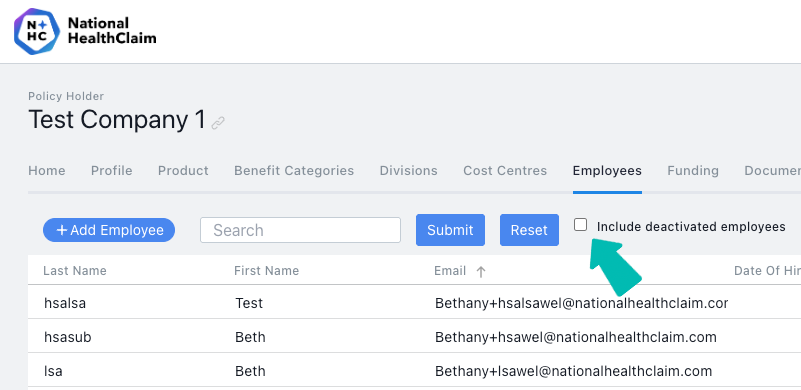The width and height of the screenshot is (801, 390).
Task: Open the Cost Centres tab
Action: point(505,171)
